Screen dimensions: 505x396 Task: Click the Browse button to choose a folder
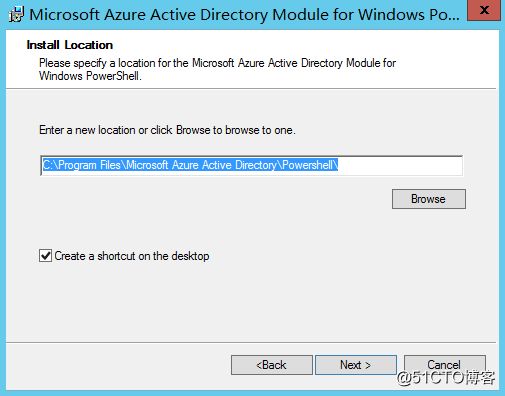pos(429,199)
